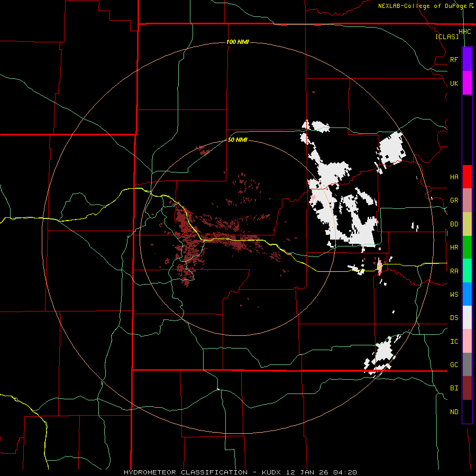Click the GR legend label
Screen dimensions: 476x476
(454, 200)
